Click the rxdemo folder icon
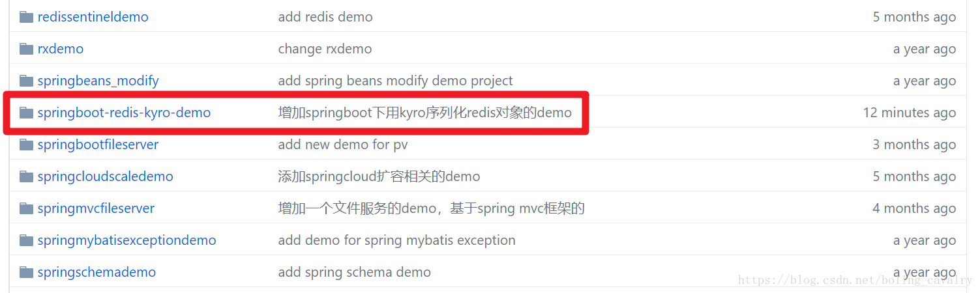The width and height of the screenshot is (980, 293). coord(26,49)
